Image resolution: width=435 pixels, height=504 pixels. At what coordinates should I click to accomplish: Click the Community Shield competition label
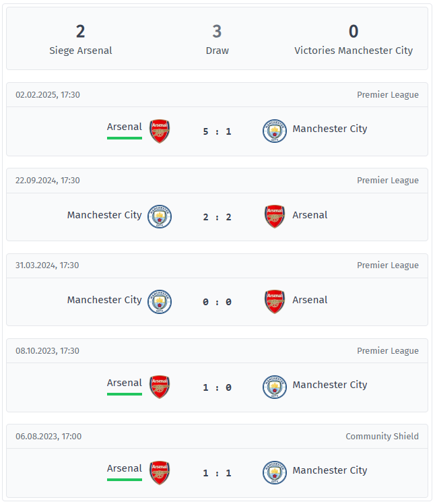tap(382, 436)
